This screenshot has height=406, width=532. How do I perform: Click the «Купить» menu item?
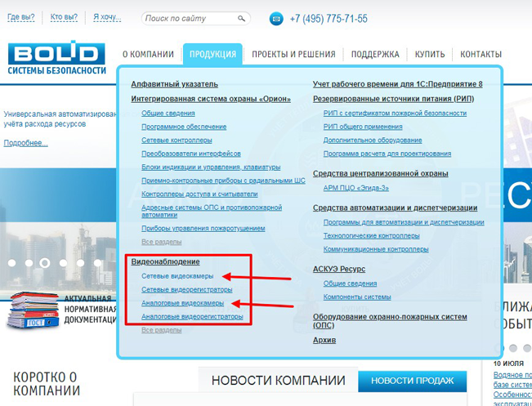point(430,55)
